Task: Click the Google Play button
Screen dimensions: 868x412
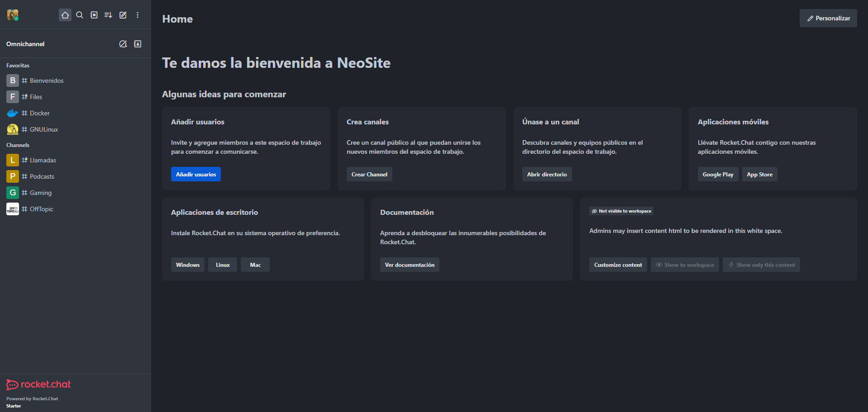Action: (718, 175)
